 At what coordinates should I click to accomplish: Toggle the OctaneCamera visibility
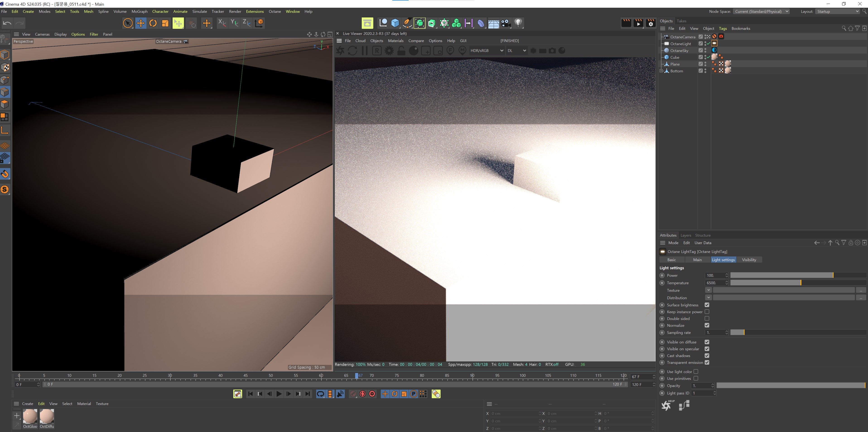pyautogui.click(x=706, y=37)
